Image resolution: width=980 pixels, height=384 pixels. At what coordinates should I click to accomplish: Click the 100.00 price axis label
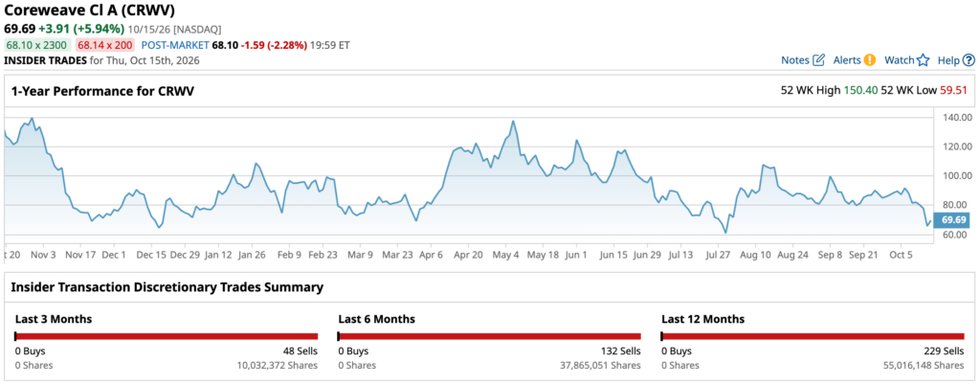957,176
